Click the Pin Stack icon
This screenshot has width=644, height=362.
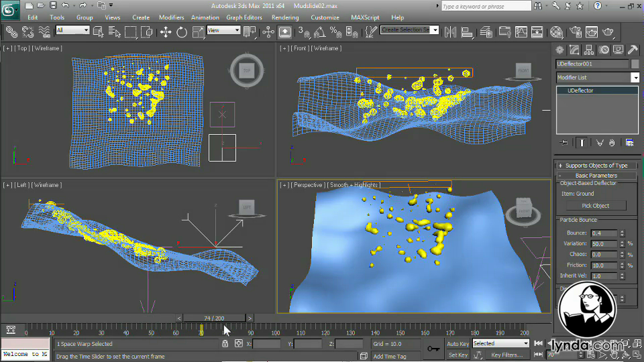[564, 142]
